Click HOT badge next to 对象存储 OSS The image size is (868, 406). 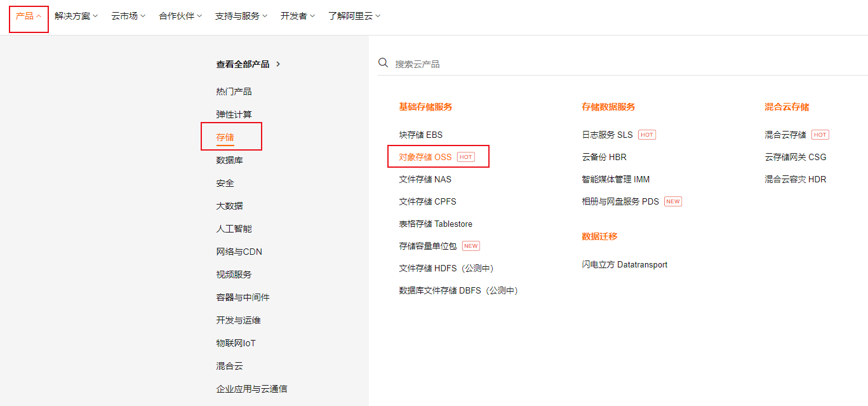click(465, 157)
